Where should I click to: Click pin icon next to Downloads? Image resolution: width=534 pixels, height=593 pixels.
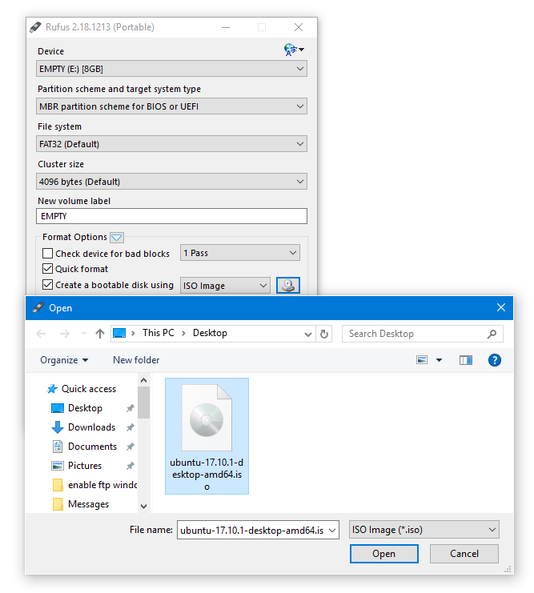click(130, 427)
